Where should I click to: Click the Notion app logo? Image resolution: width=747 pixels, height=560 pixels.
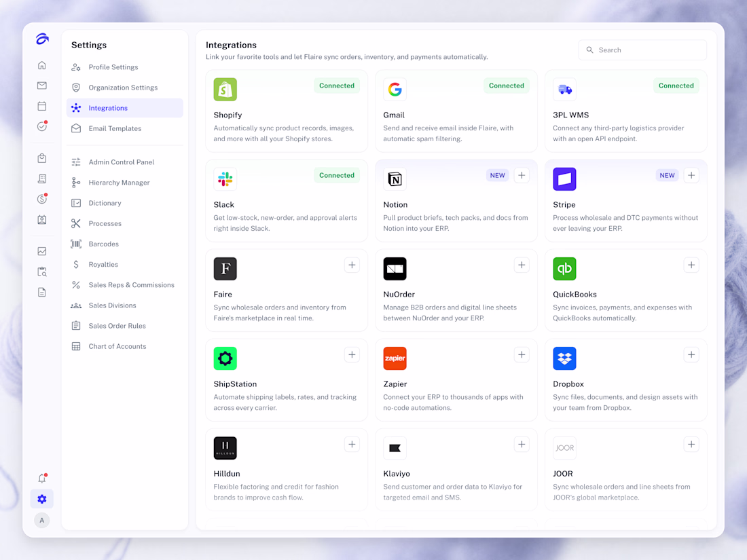click(395, 179)
